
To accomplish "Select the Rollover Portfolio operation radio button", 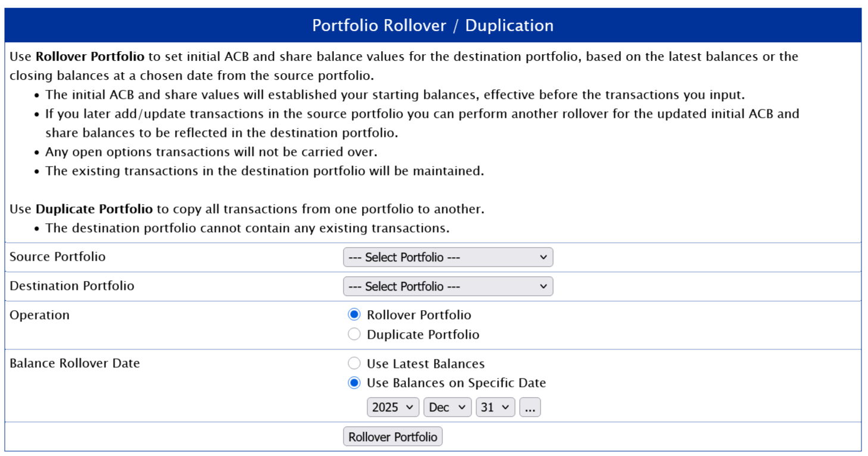I will tap(354, 315).
